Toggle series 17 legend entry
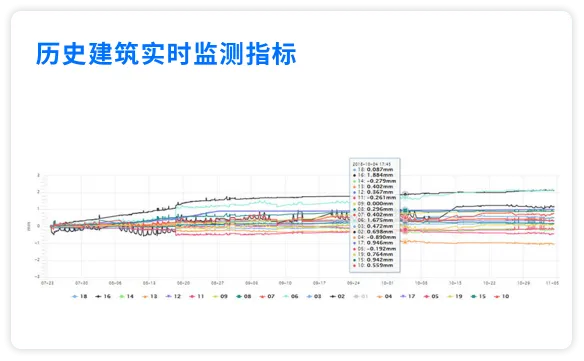This screenshot has height=361, width=584. [408, 297]
